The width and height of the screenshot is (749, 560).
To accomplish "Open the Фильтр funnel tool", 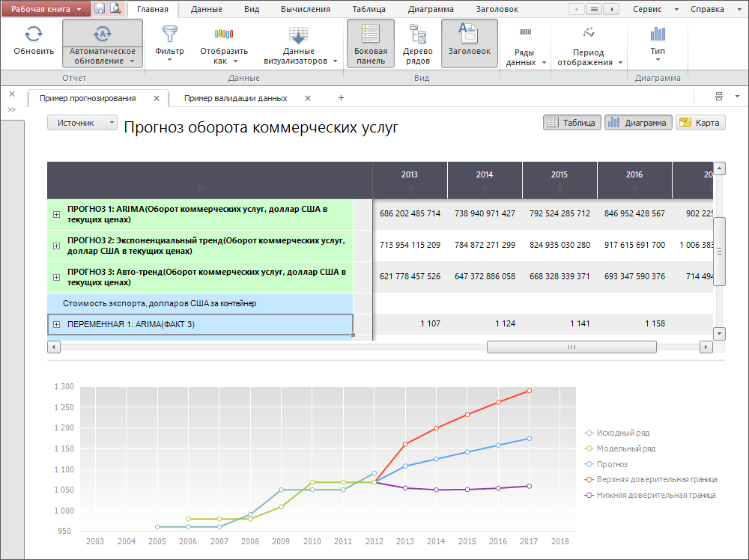I will 169,34.
